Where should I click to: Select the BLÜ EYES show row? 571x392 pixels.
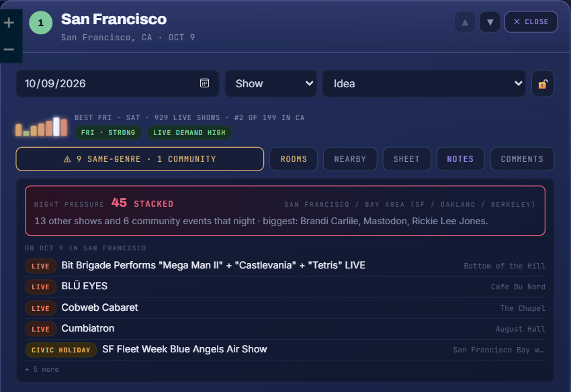[x=285, y=287]
